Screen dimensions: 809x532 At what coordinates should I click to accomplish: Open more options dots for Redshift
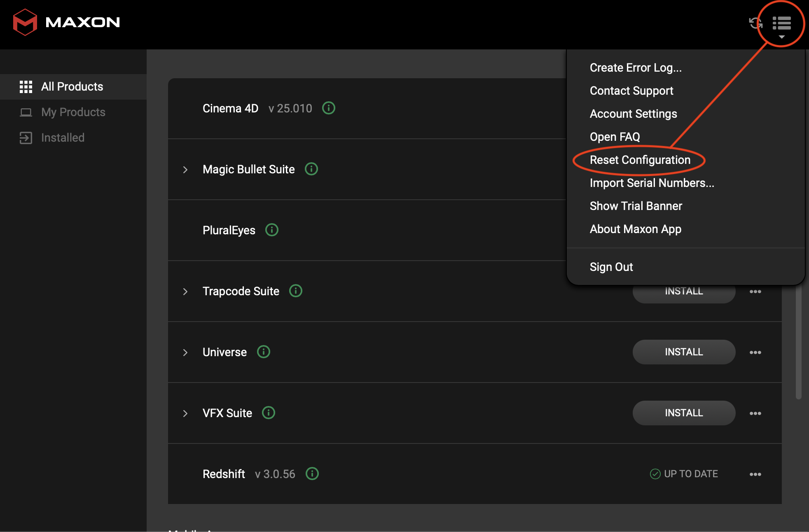pyautogui.click(x=755, y=474)
